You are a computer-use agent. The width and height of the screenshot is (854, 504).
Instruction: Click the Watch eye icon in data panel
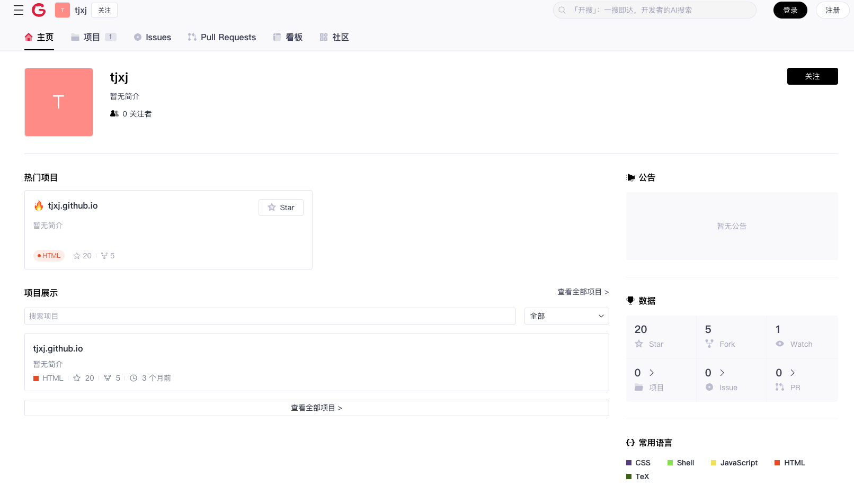click(780, 344)
